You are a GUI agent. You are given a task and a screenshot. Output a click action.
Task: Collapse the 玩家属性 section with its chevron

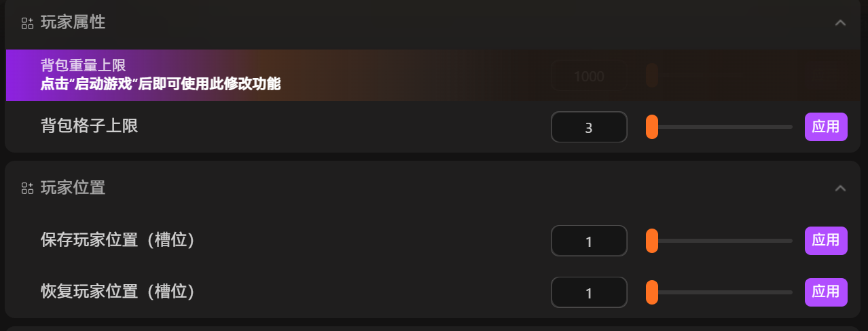click(x=840, y=23)
